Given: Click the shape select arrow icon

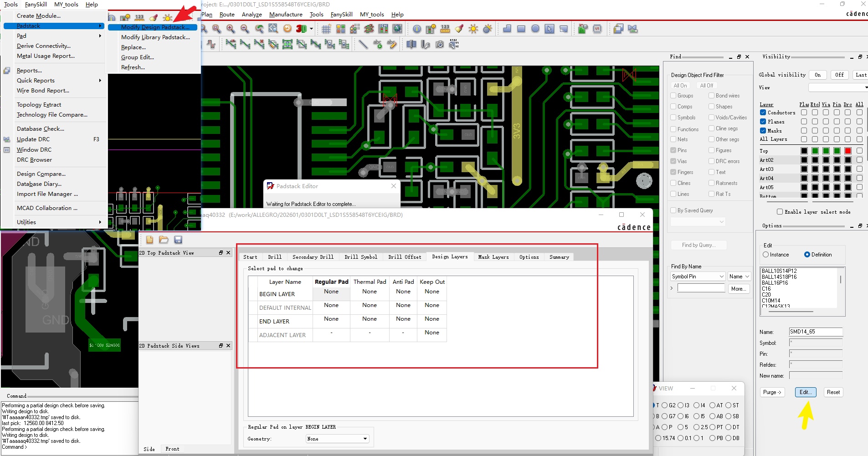Looking at the screenshot, I should 550,29.
